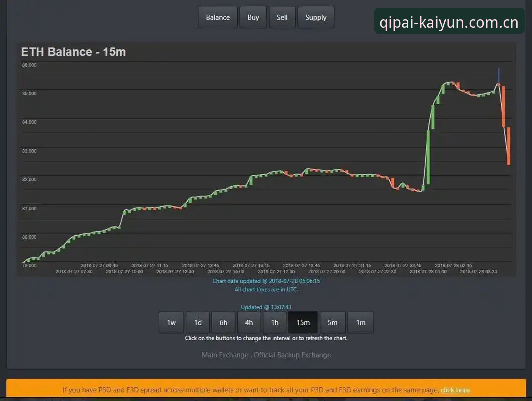Select the 1h interval button
The height and width of the screenshot is (401, 532).
(x=275, y=322)
